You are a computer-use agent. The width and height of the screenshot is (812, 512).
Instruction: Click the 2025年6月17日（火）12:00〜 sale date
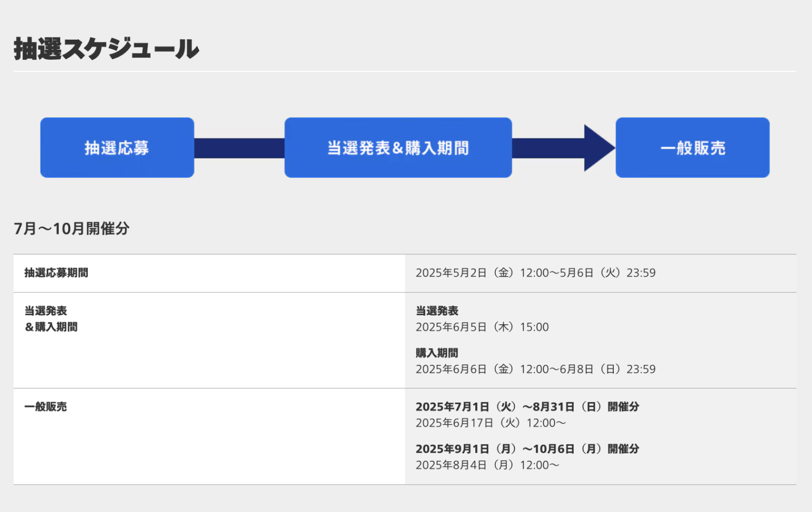point(491,423)
